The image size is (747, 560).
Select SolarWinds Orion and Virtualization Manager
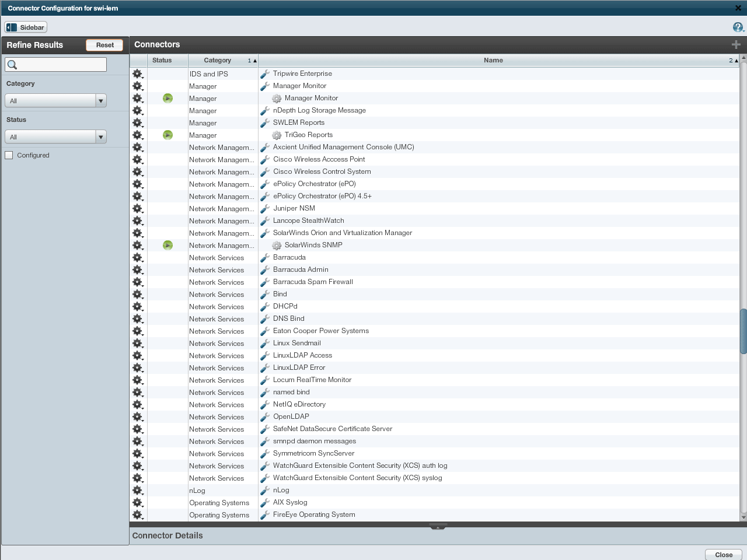click(343, 233)
